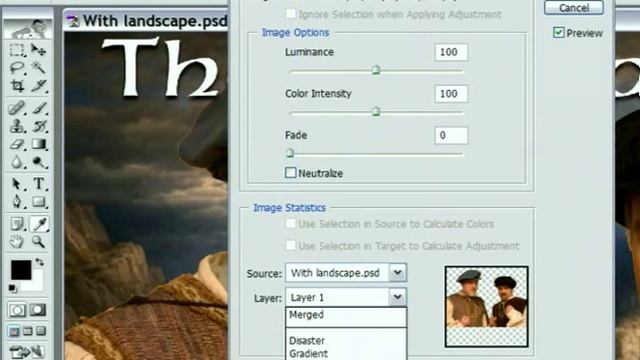Select the Magic Wand tool
640x360 pixels.
[39, 67]
